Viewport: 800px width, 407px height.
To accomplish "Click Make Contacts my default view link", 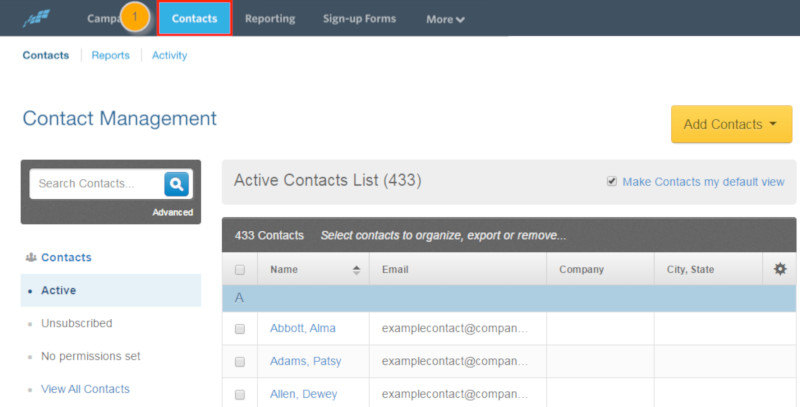I will (703, 182).
